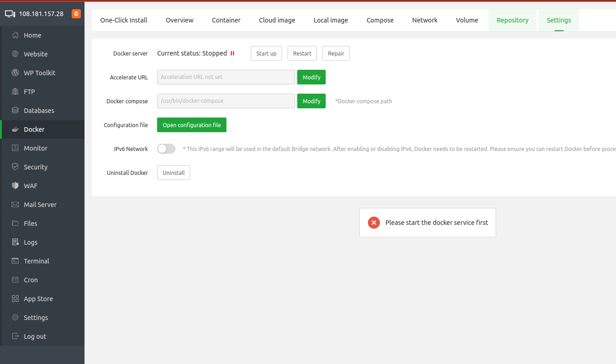
Task: Click the 'Docker server' label
Action: pos(130,54)
